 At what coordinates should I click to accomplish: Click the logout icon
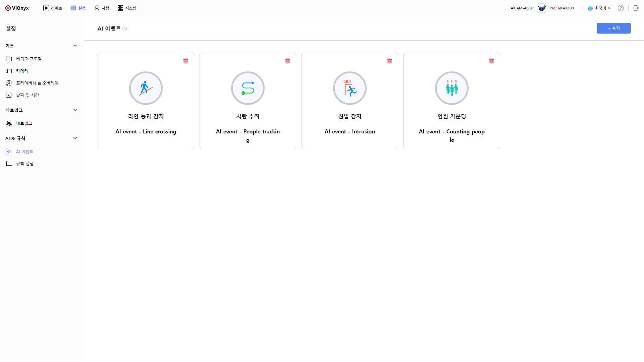(x=636, y=8)
